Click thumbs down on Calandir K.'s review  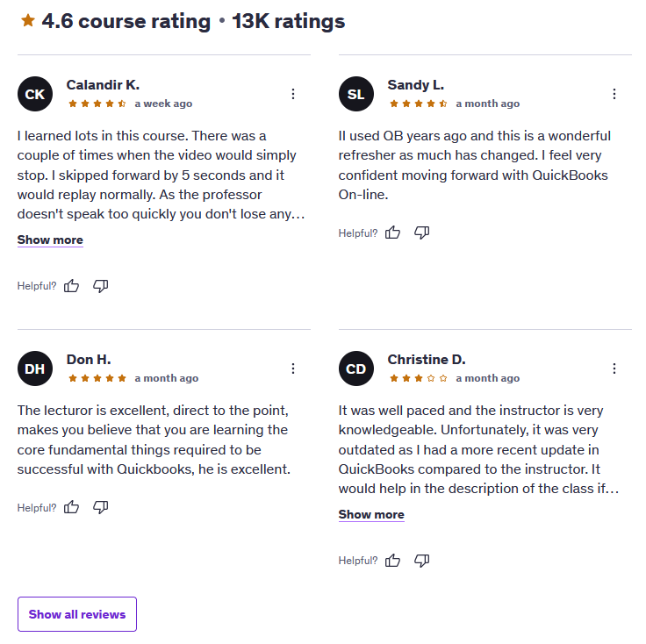pos(101,286)
